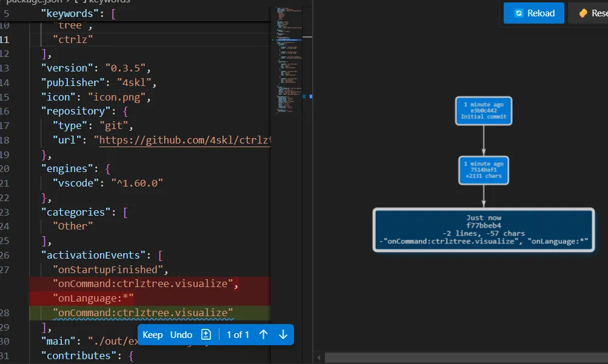The height and width of the screenshot is (364, 608).
Task: Go to next change with down arrow
Action: 283,334
